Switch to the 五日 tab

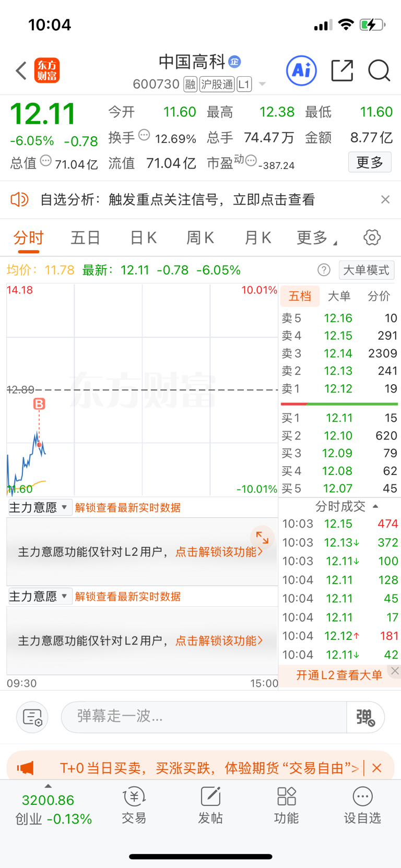pos(86,238)
